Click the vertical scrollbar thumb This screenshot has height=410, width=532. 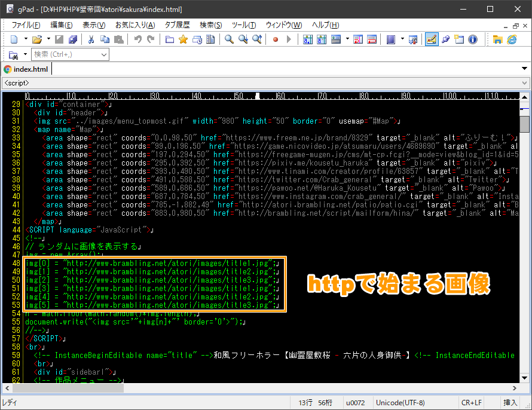pyautogui.click(x=525, y=124)
